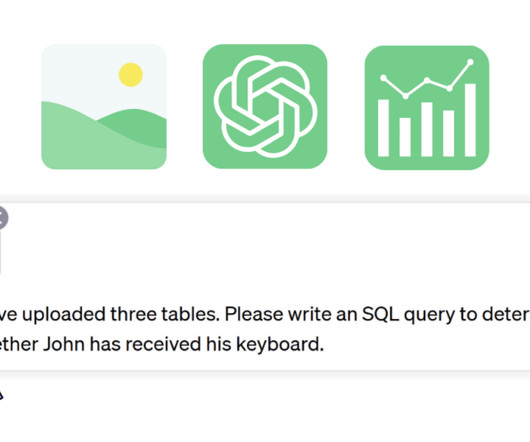Click the ChatGPT knot logo icon
The image size is (530, 442).
pos(265,106)
